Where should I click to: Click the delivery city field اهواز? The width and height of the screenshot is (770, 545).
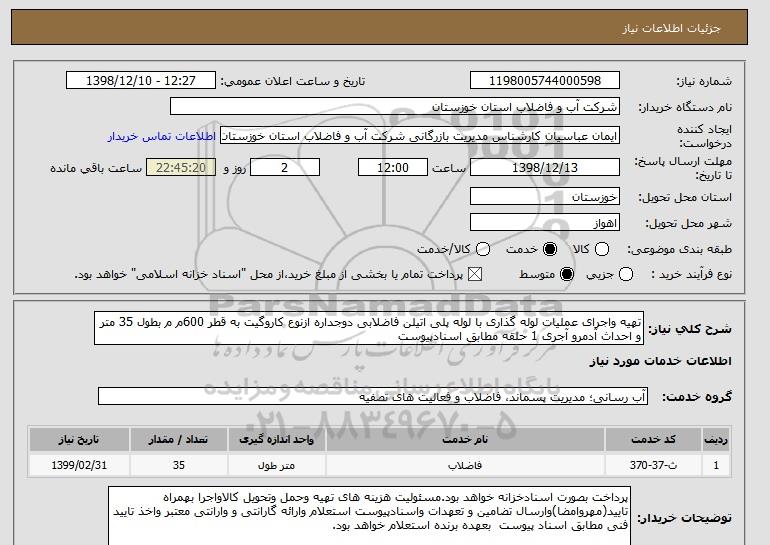[545, 222]
